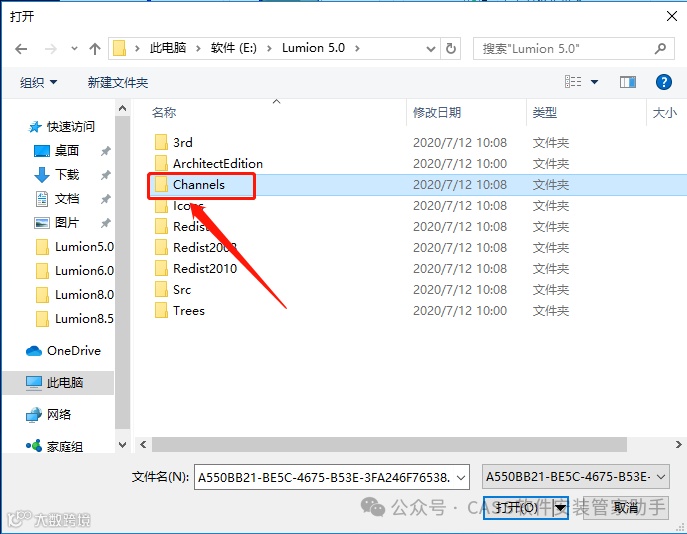The height and width of the screenshot is (534, 687).
Task: Click the horizontal scrollbar right arrow
Action: coord(678,445)
